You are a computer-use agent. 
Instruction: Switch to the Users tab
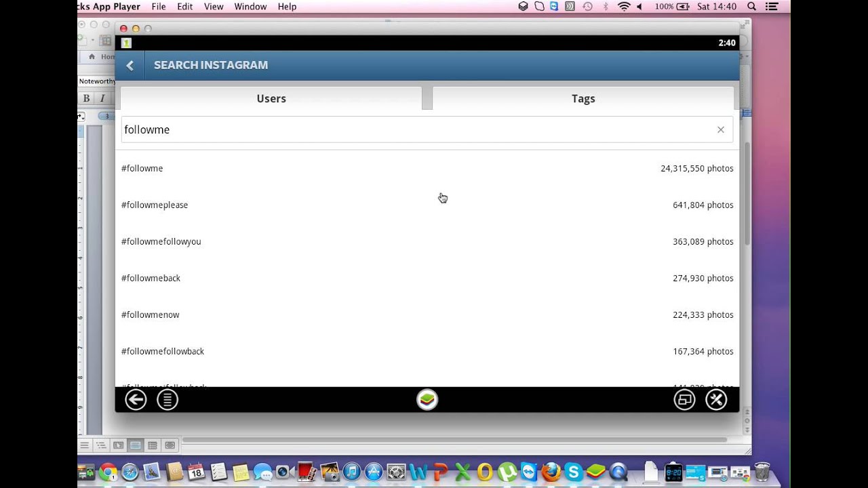coord(271,98)
